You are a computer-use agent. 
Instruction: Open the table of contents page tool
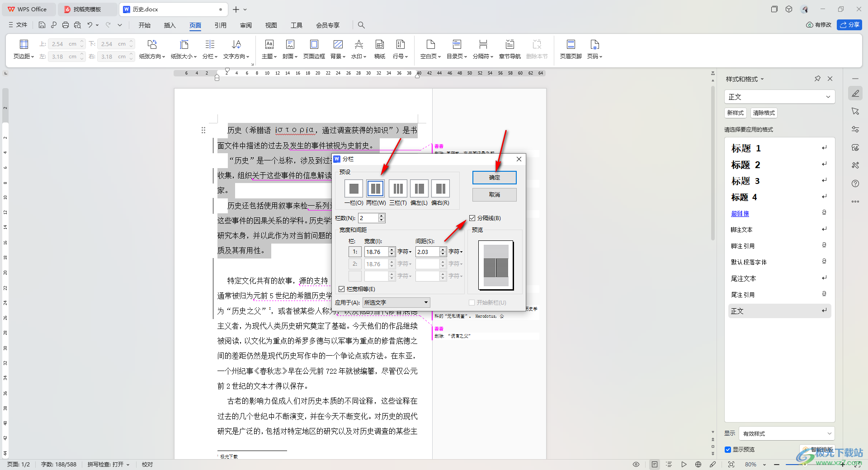click(457, 49)
